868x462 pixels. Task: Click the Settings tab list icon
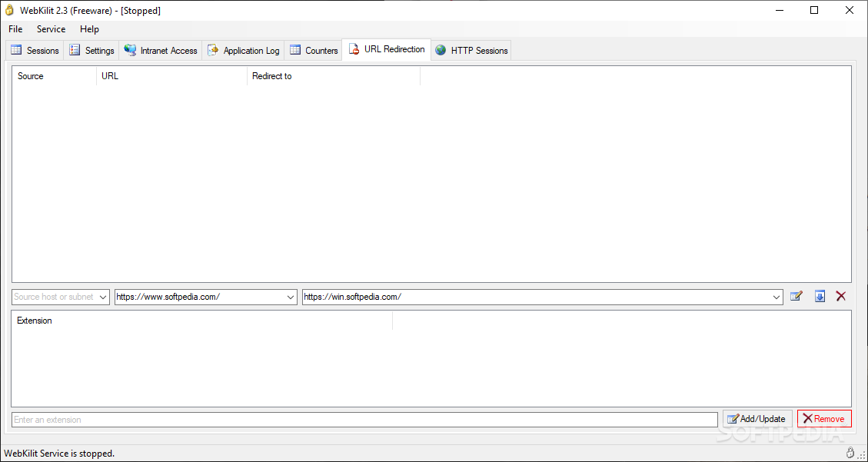pyautogui.click(x=75, y=50)
